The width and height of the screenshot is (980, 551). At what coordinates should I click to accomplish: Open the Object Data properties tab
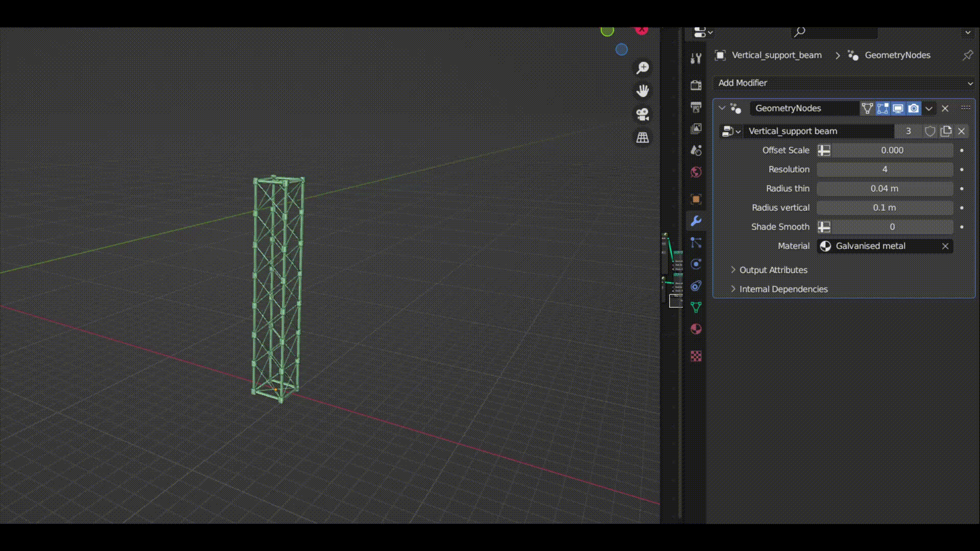pos(696,307)
